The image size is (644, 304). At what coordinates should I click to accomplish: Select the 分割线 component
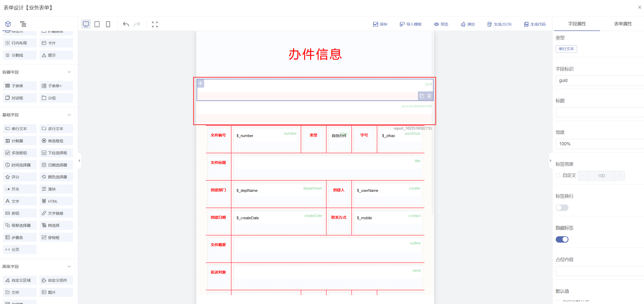(x=20, y=55)
